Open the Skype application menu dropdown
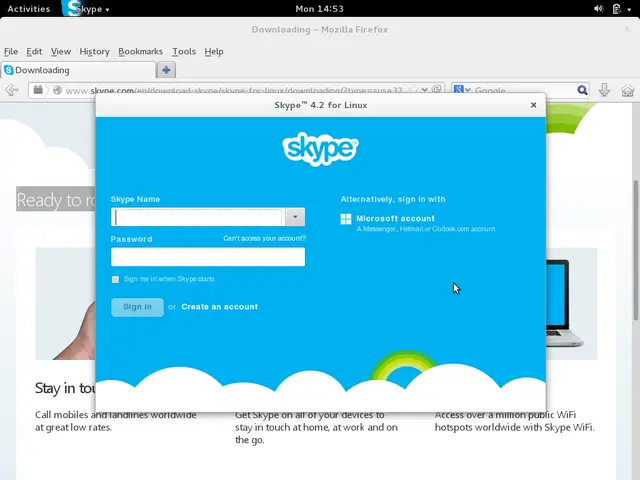 [107, 9]
